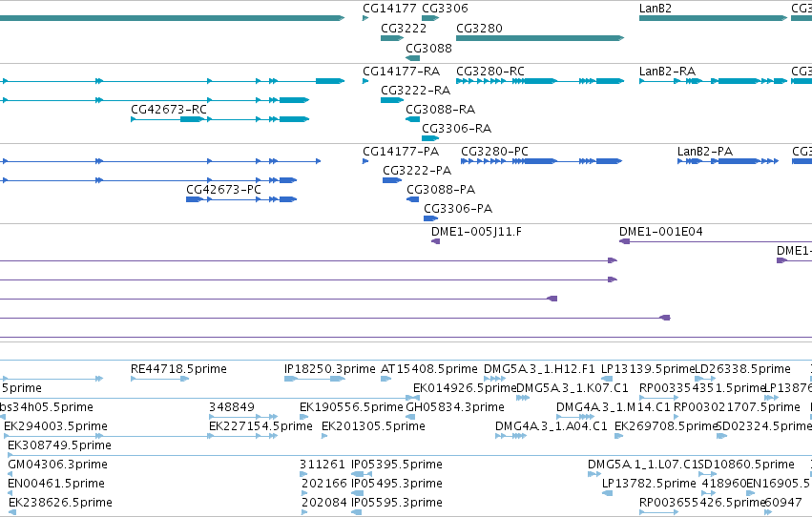Select the LanB2 gene bar
This screenshot has height=517, width=812.
pyautogui.click(x=713, y=18)
